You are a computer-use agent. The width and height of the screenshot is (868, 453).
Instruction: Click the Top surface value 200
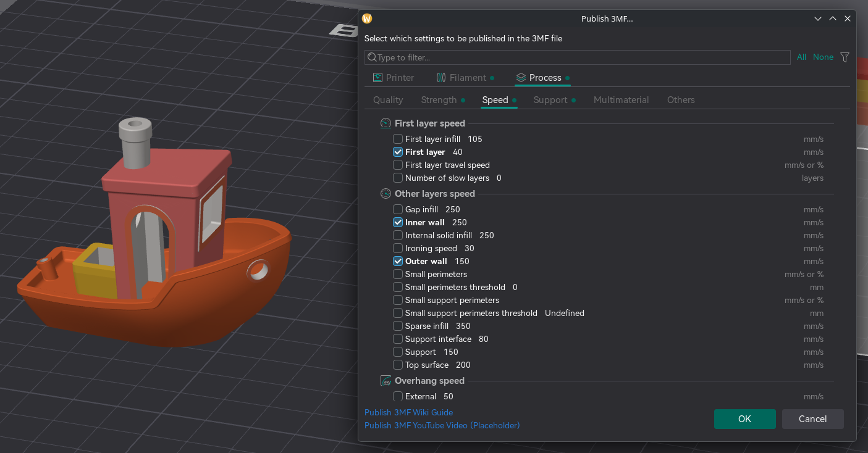point(463,365)
